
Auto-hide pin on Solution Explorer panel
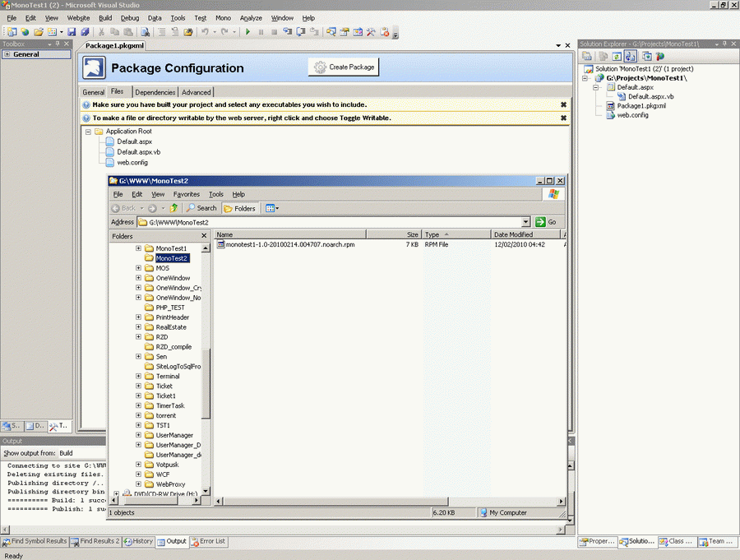pyautogui.click(x=724, y=44)
